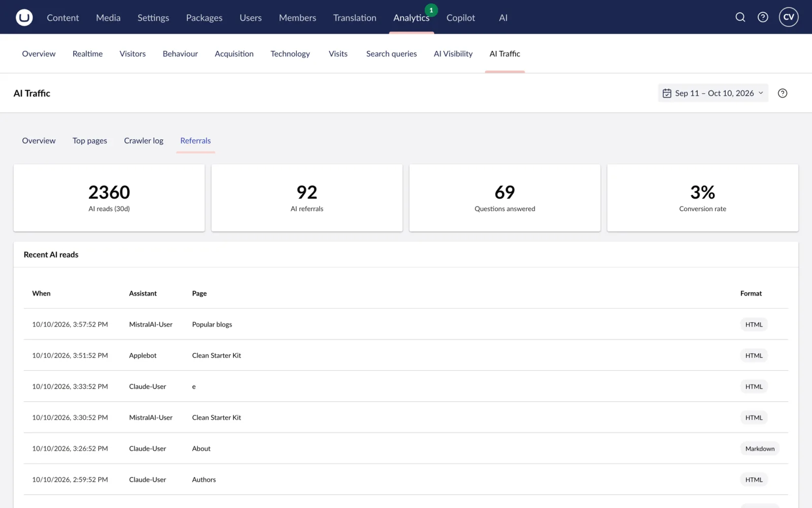Screen dimensions: 812x508
Task: Open AI Traffic Overview sub-tab
Action: click(x=39, y=141)
